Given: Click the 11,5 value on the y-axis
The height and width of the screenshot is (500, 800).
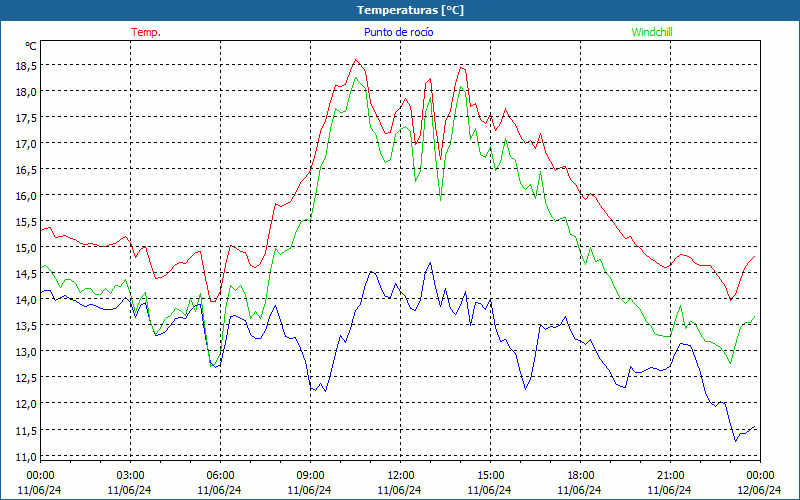Looking at the screenshot, I should [x=26, y=431].
